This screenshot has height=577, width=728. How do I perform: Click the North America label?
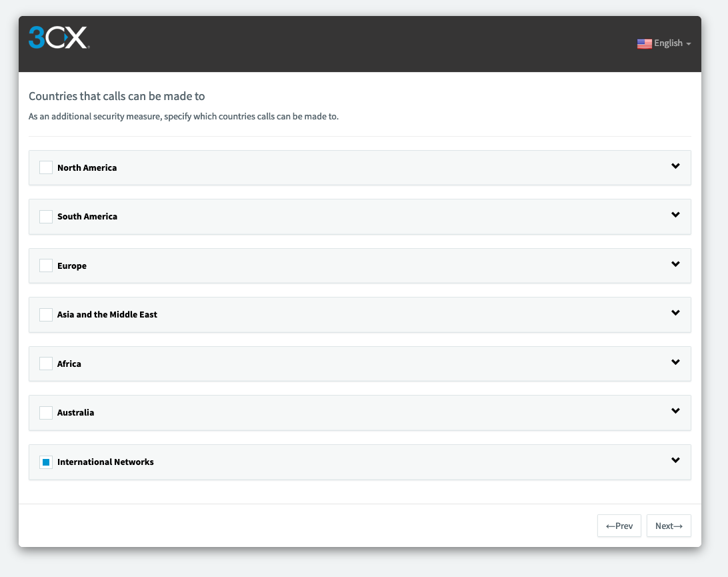point(87,167)
